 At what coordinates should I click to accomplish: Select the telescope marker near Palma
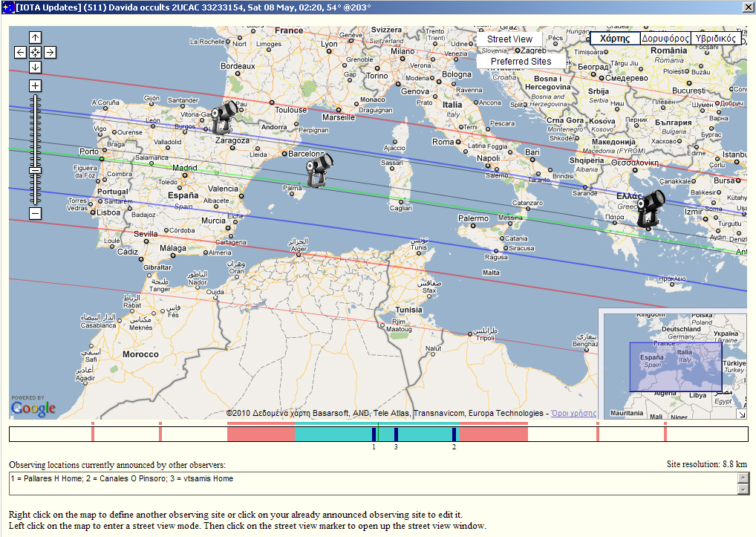319,169
